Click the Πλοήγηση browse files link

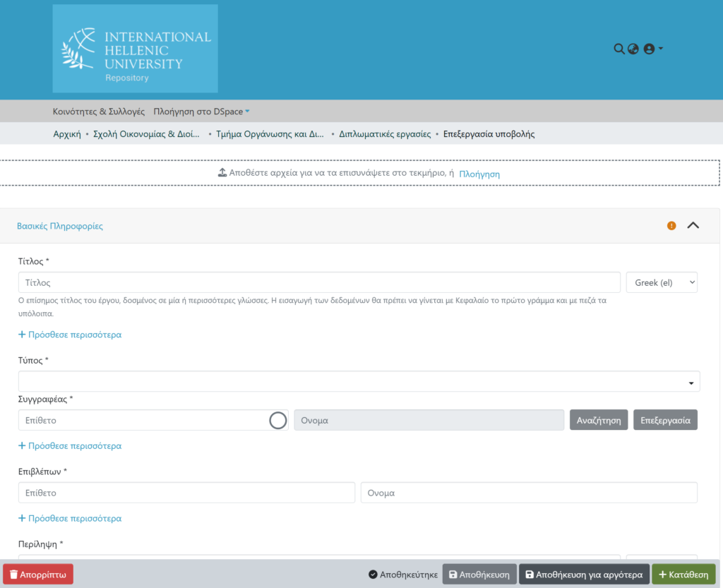pyautogui.click(x=479, y=174)
